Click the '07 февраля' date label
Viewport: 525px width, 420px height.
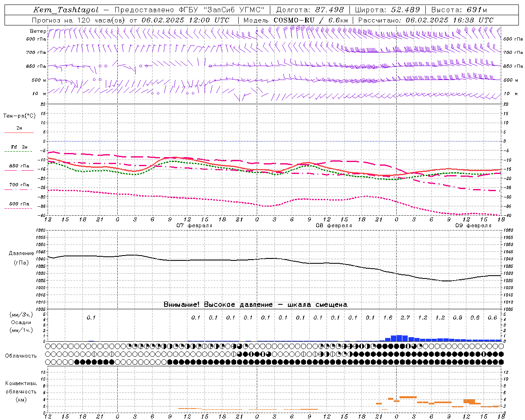point(194,226)
